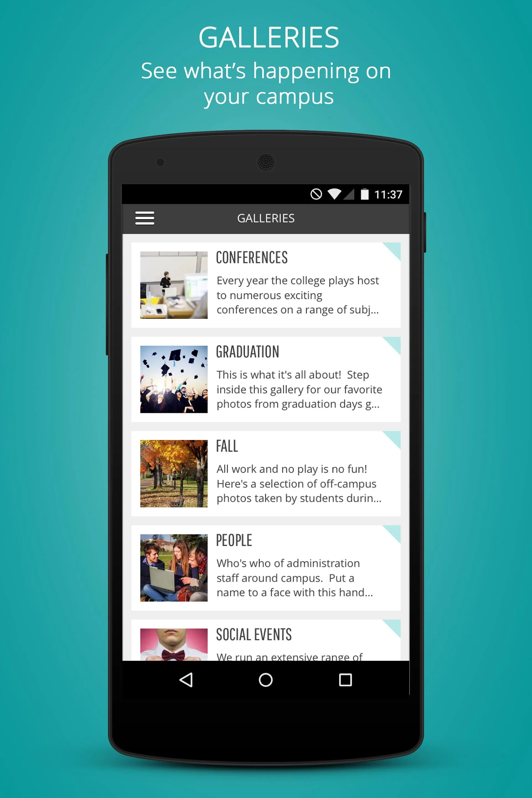Tap the Graduation gallery thumbnail
The width and height of the screenshot is (532, 798).
(x=173, y=379)
